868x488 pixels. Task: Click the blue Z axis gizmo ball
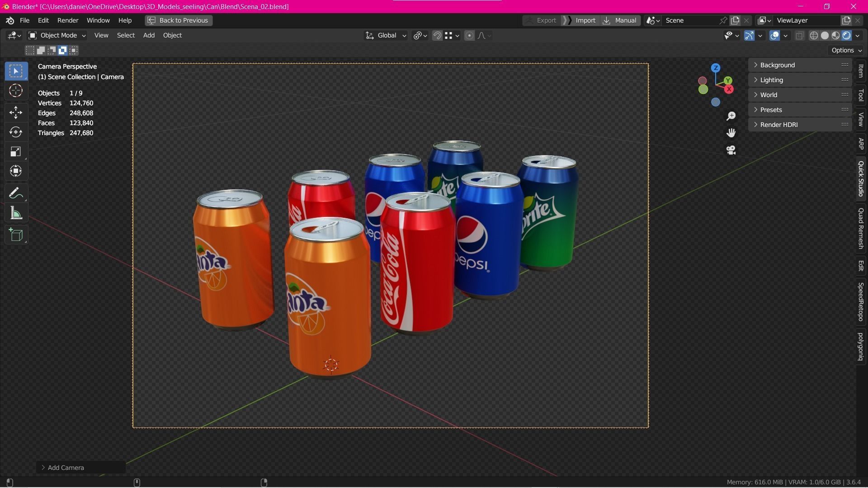pos(716,68)
